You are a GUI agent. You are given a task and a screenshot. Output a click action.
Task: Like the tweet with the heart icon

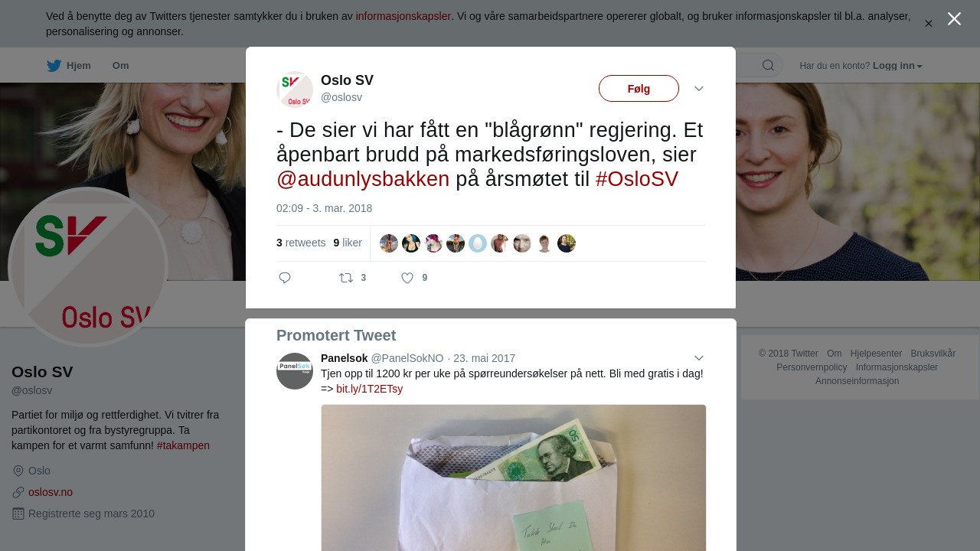pyautogui.click(x=407, y=278)
